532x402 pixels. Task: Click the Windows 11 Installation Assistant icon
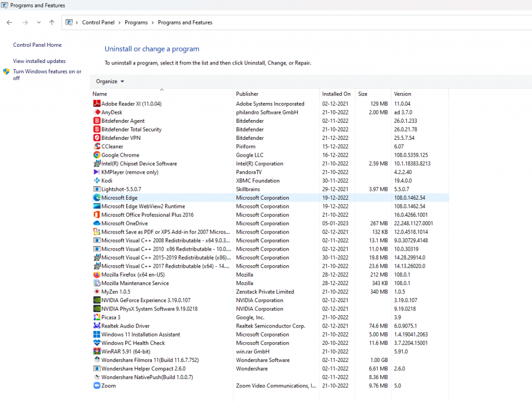[97, 334]
